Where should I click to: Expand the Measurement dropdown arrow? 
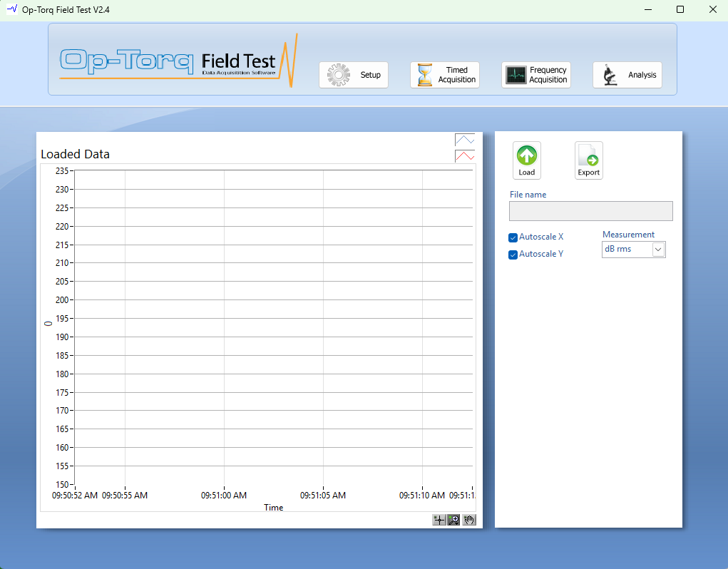coord(658,250)
